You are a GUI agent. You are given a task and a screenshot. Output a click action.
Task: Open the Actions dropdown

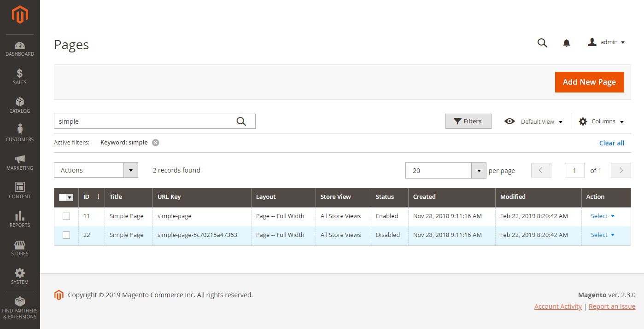coord(96,170)
